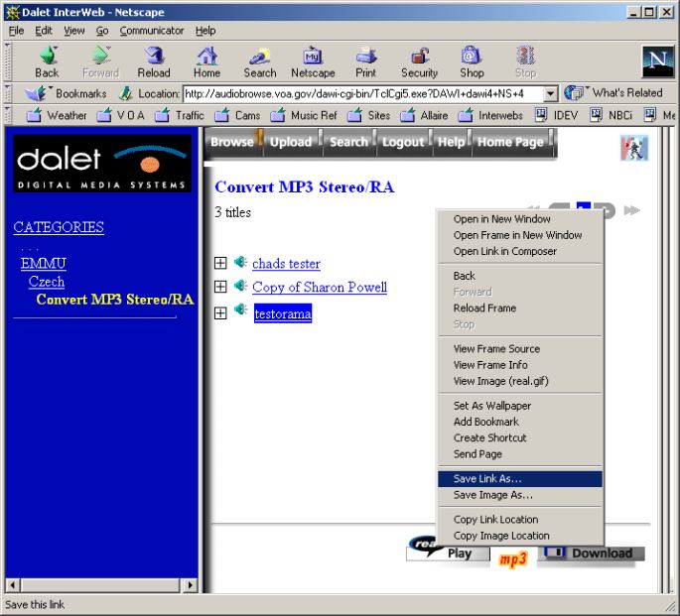Open the Traffic bookmark folder
Screen dimensions: 680x616
point(179,115)
